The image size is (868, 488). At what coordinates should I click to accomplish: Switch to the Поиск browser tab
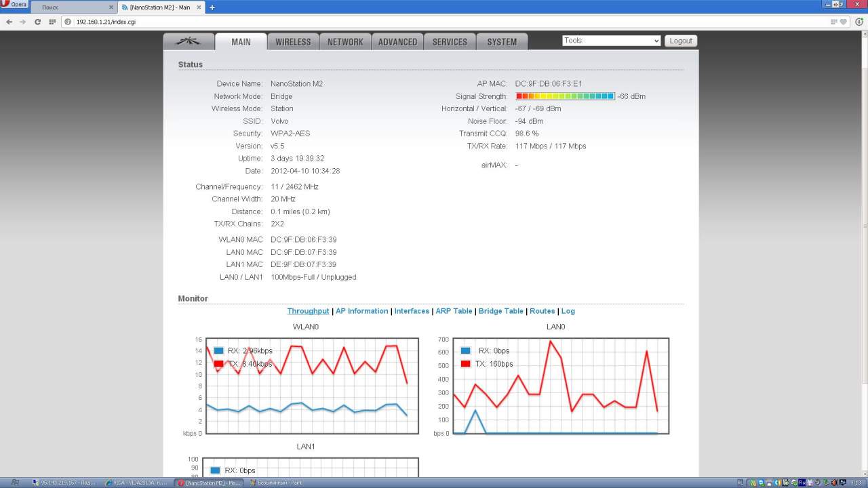pos(73,7)
